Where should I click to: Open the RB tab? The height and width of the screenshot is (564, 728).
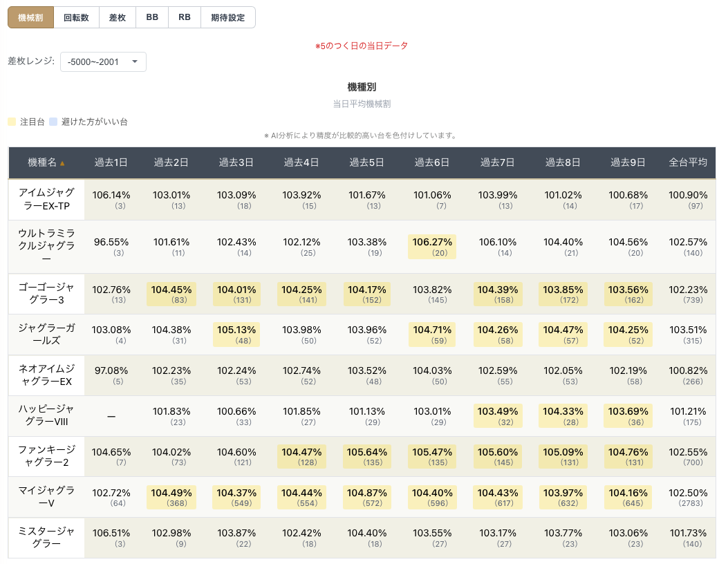coord(185,18)
